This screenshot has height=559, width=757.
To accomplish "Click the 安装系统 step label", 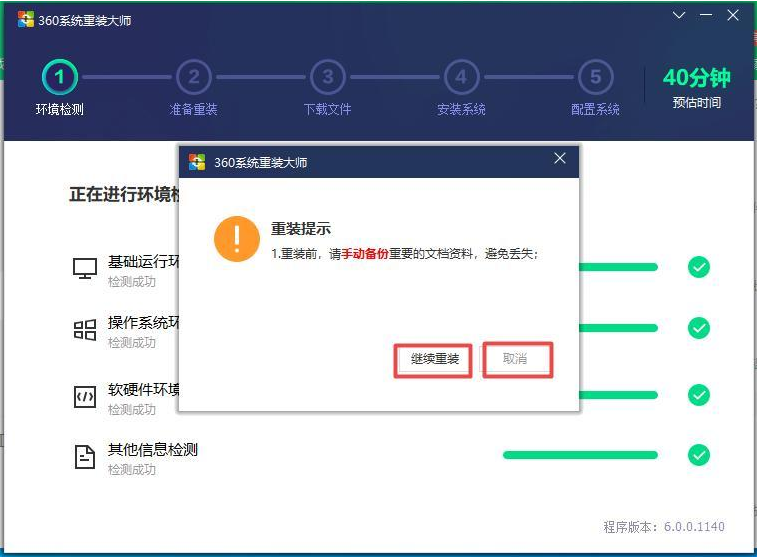I will click(x=461, y=109).
